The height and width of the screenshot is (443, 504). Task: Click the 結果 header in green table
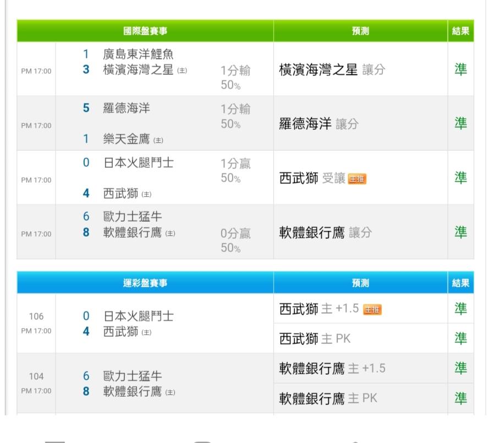point(461,31)
